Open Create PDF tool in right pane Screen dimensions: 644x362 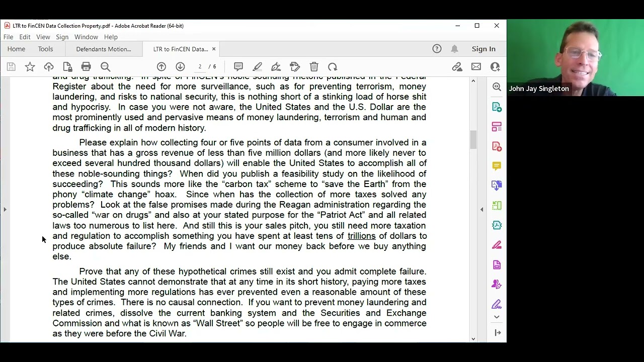[497, 146]
